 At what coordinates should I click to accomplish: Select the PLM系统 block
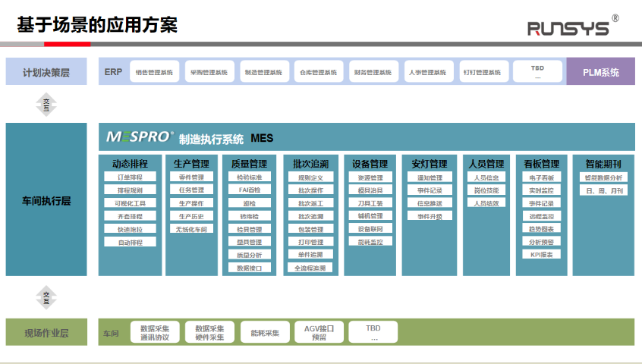click(x=600, y=72)
